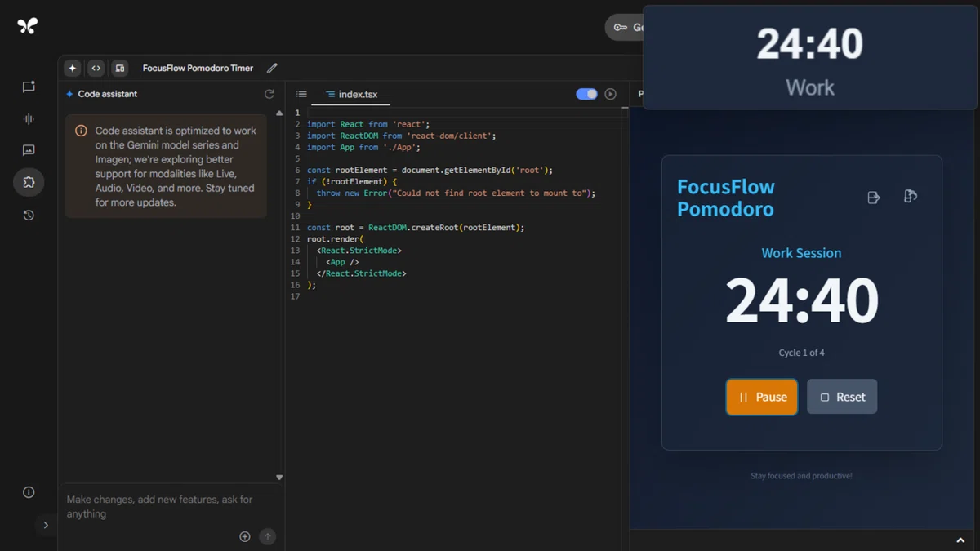The height and width of the screenshot is (551, 980).
Task: Refresh the Code assistant conversation
Action: (x=269, y=94)
